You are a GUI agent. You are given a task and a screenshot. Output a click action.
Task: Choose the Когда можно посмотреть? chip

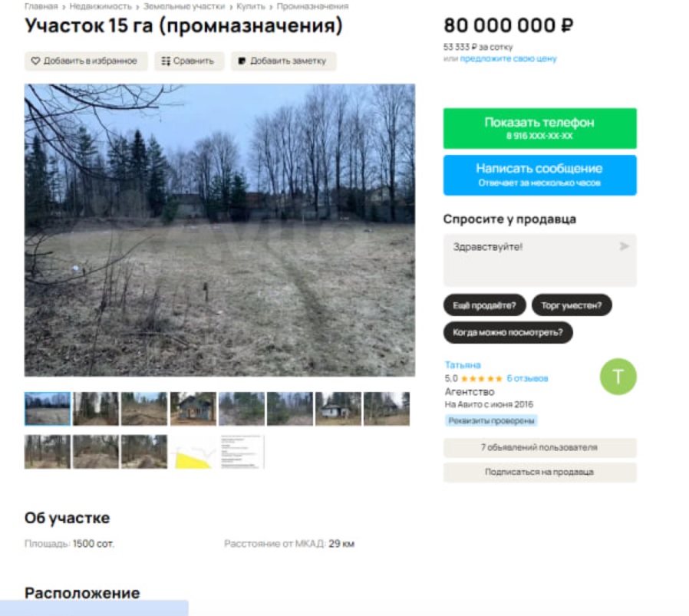tap(508, 333)
